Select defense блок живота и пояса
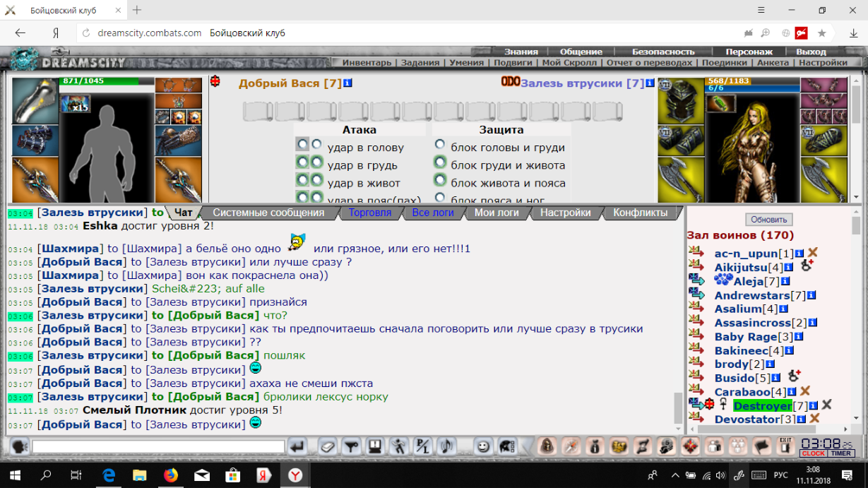Image resolution: width=868 pixels, height=488 pixels. click(x=440, y=180)
